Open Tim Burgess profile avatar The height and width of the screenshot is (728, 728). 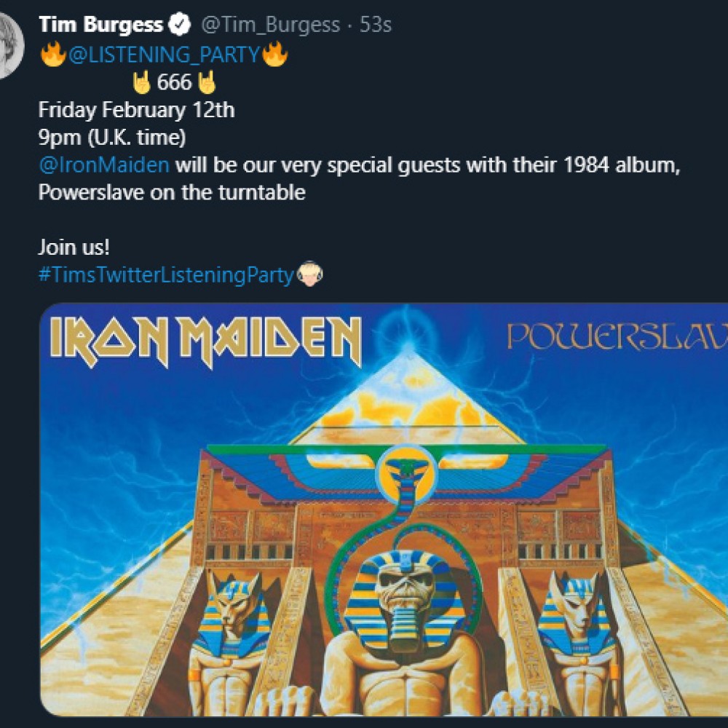click(10, 45)
